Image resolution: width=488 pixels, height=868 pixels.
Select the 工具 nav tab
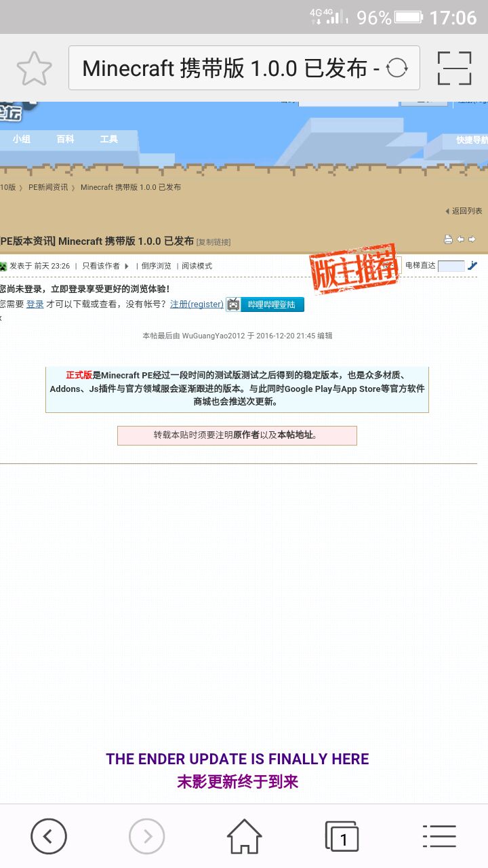[109, 139]
